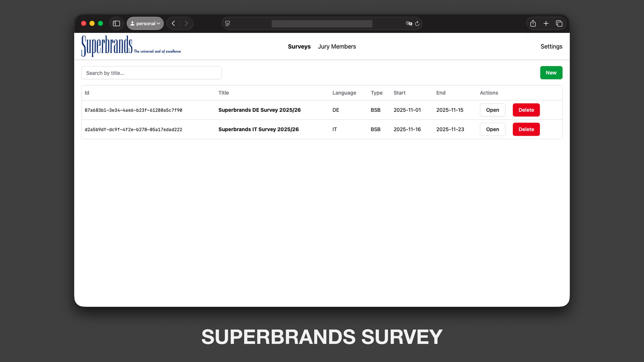The width and height of the screenshot is (644, 362).
Task: Create a survey with the New button
Action: pos(551,73)
